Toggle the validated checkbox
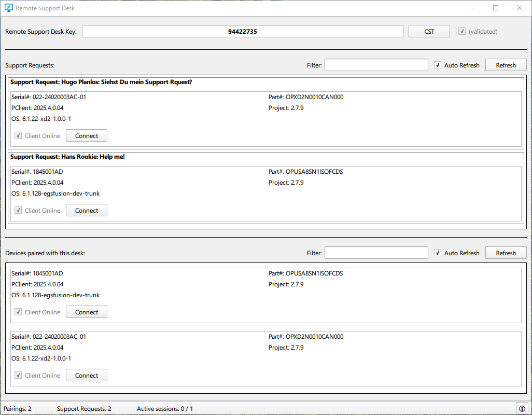The width and height of the screenshot is (532, 415). point(462,31)
